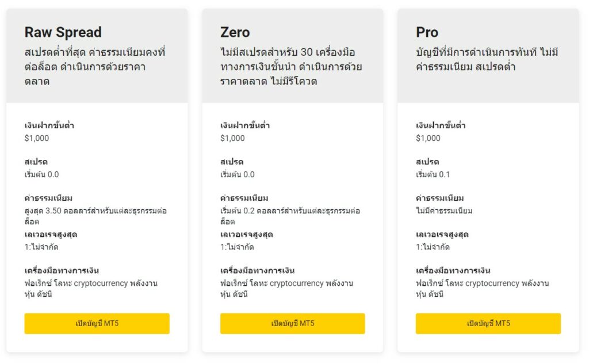Click Raw Spread commission 3.50 dollars text

point(95,216)
